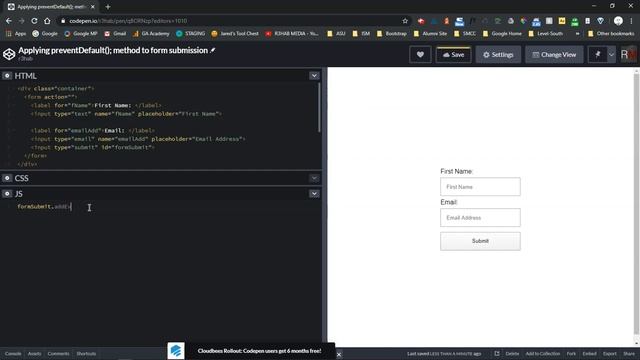The height and width of the screenshot is (360, 640).
Task: Open HTML editor settings gear
Action: (7, 76)
